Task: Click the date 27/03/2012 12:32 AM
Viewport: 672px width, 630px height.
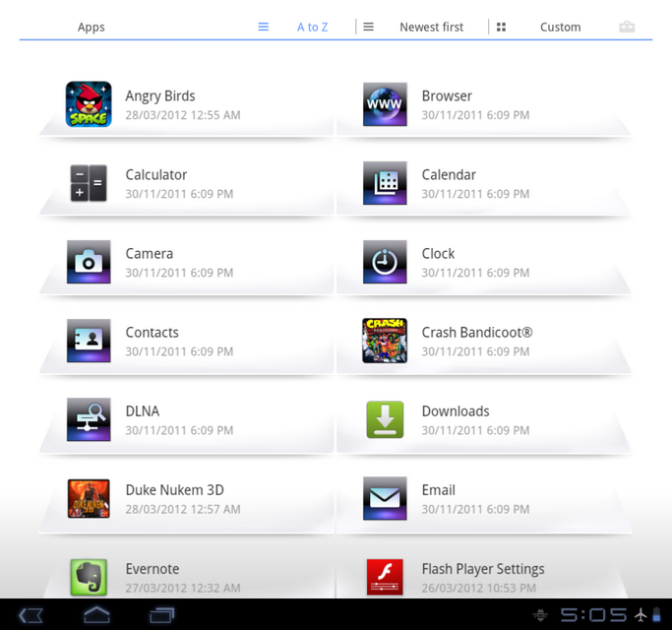Action: [183, 588]
